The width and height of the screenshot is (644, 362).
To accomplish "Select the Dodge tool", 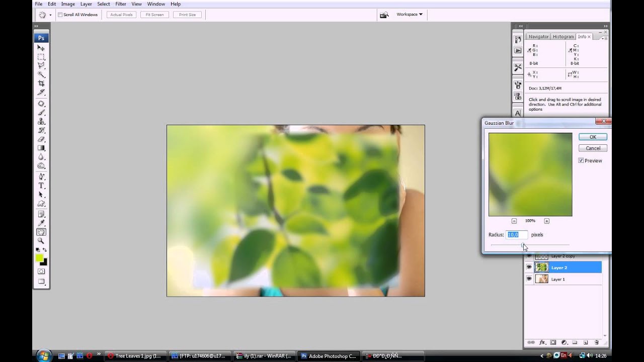I will click(x=41, y=166).
